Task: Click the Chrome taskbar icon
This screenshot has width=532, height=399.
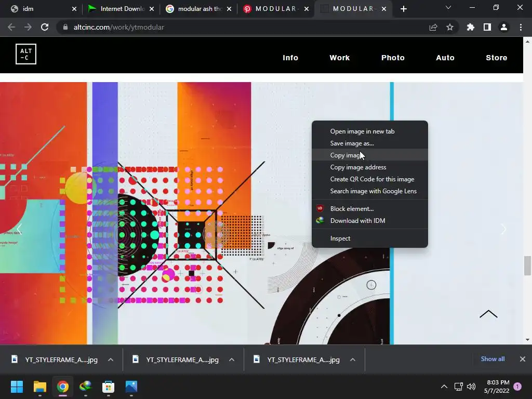Action: [x=62, y=387]
